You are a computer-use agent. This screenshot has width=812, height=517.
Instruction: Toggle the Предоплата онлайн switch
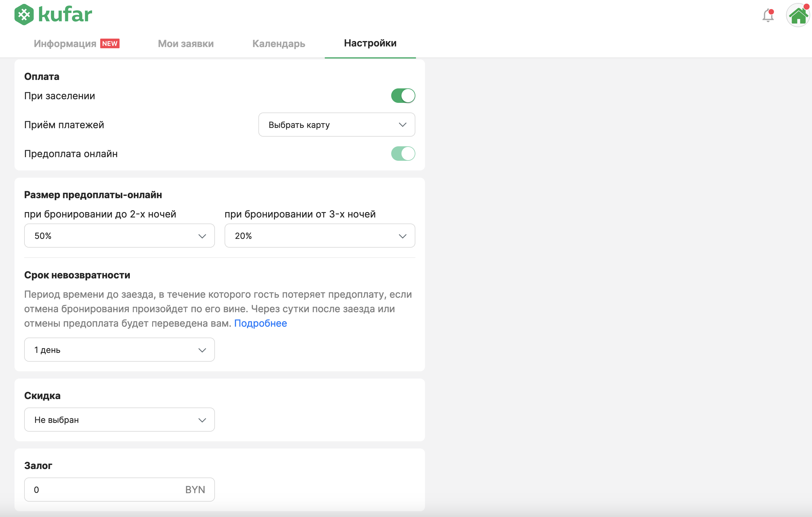point(403,154)
